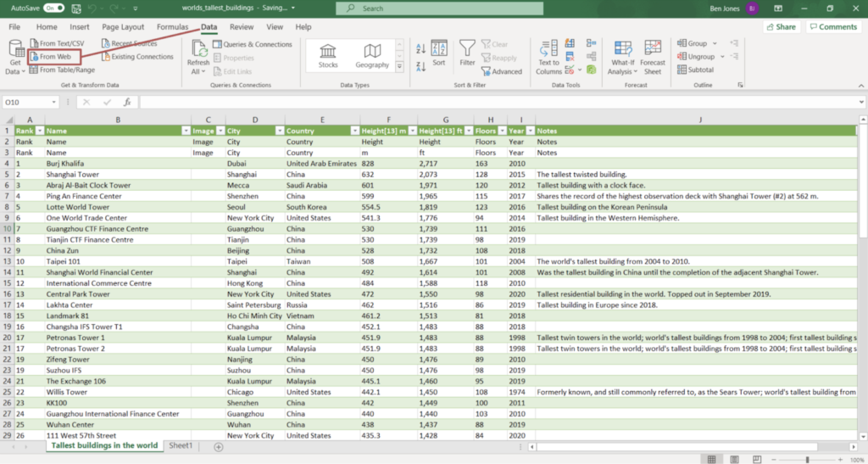868x464 pixels.
Task: Click Remove Duplicates icon
Action: (x=570, y=57)
